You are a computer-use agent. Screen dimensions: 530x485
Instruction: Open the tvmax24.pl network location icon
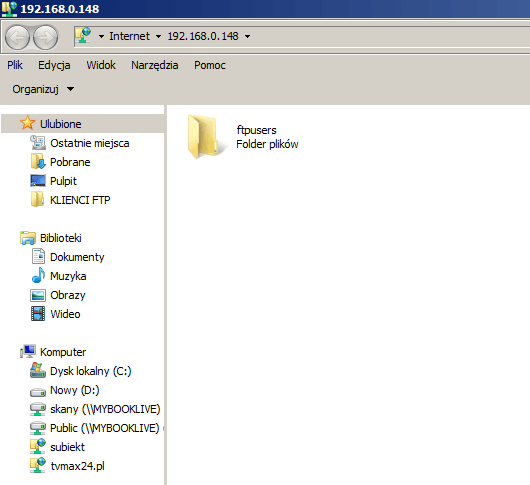point(38,465)
